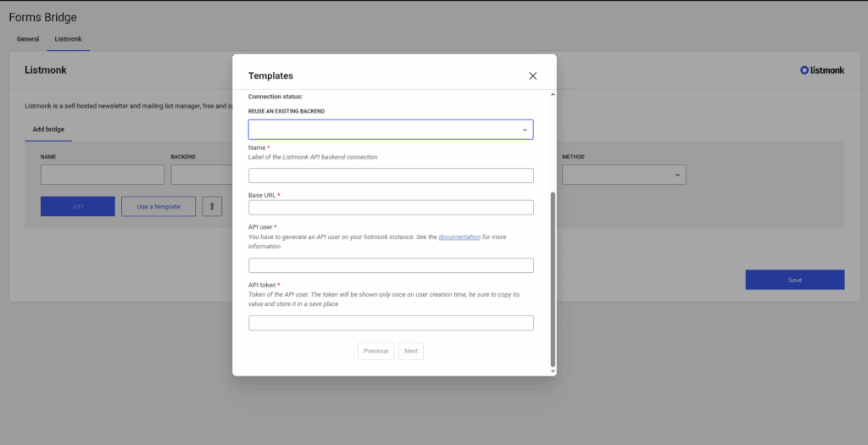This screenshot has width=868, height=445.
Task: Select the Add bridge tab
Action: tap(48, 130)
